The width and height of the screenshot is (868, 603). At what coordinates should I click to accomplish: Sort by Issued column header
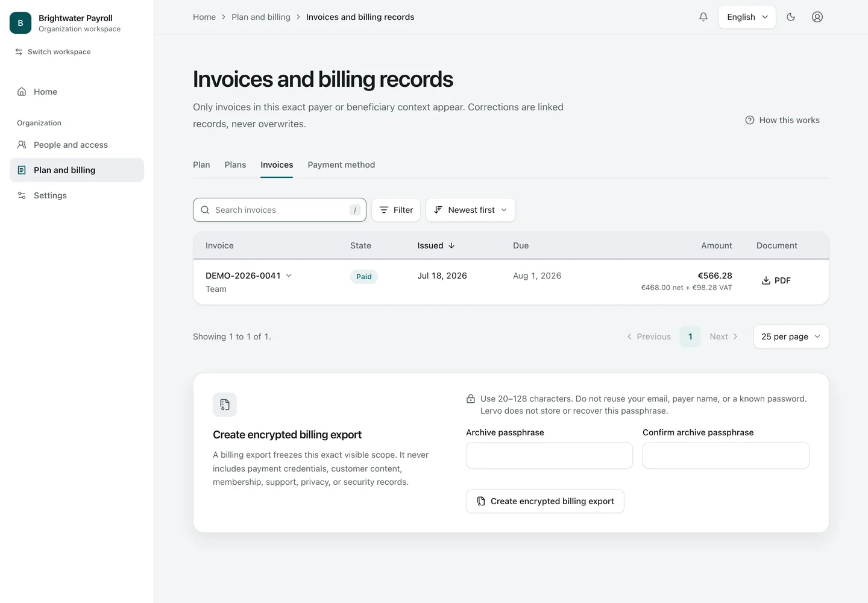[x=436, y=245]
